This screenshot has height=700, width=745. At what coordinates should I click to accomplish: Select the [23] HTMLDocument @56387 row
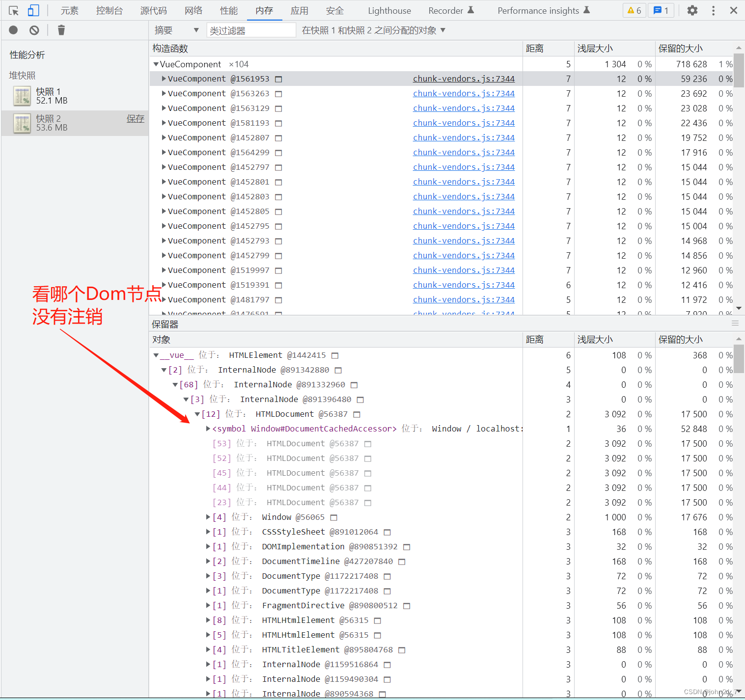click(x=441, y=503)
